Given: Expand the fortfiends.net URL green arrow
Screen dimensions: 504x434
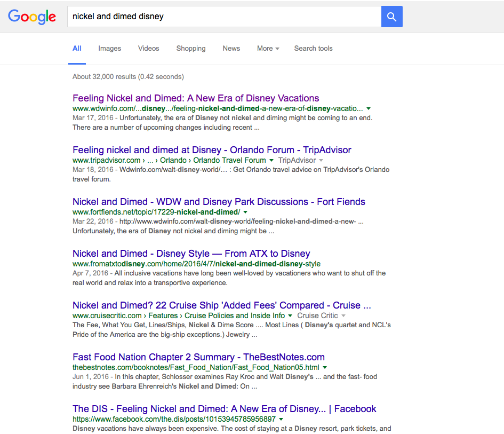Looking at the screenshot, I should 245,212.
